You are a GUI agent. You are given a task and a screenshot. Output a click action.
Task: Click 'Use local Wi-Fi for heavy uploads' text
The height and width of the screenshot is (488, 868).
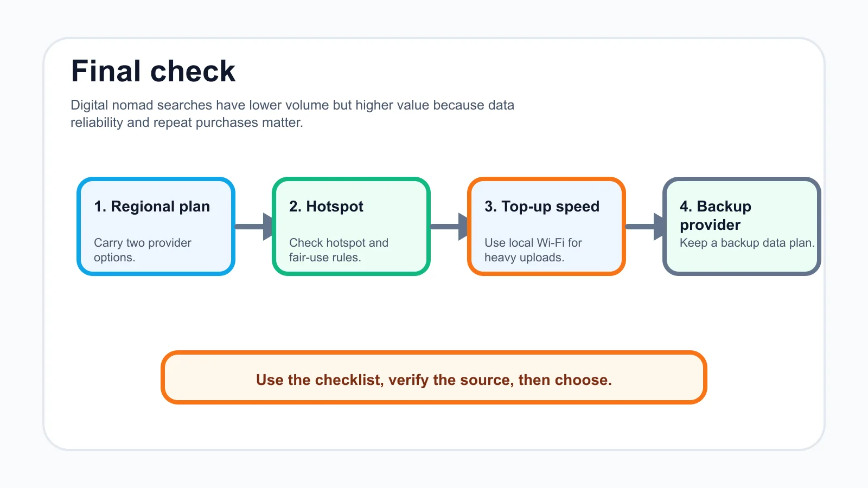tap(533, 250)
